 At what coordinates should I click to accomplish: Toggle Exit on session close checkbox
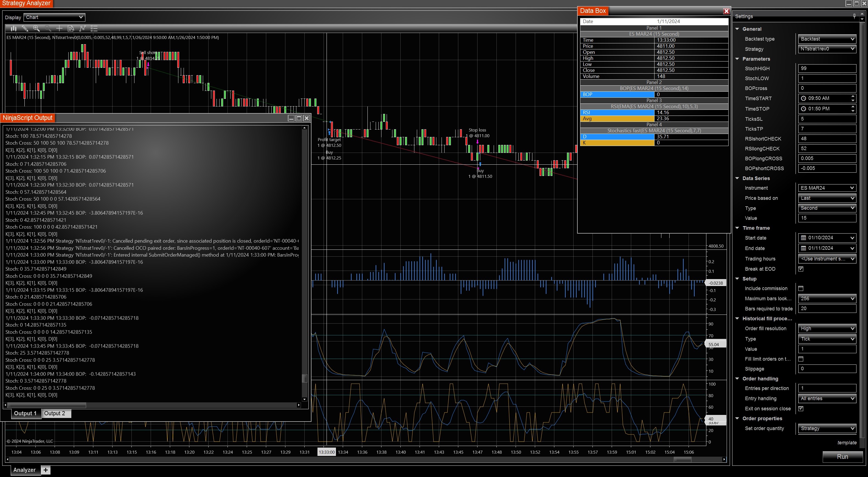tap(801, 409)
